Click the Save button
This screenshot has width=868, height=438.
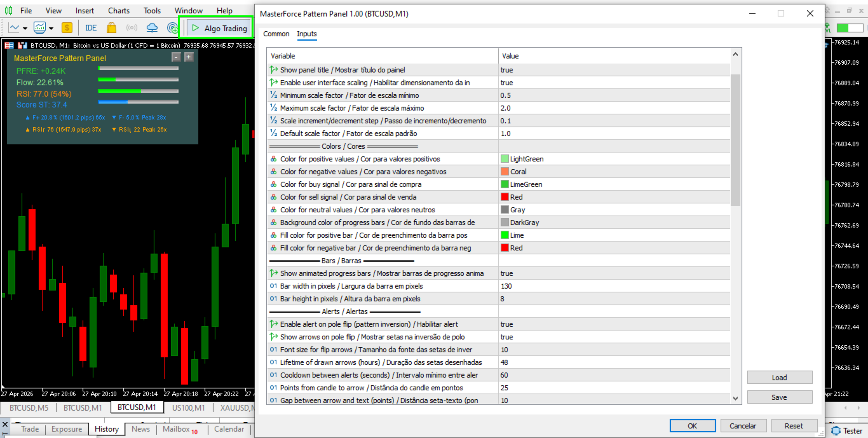(x=780, y=397)
